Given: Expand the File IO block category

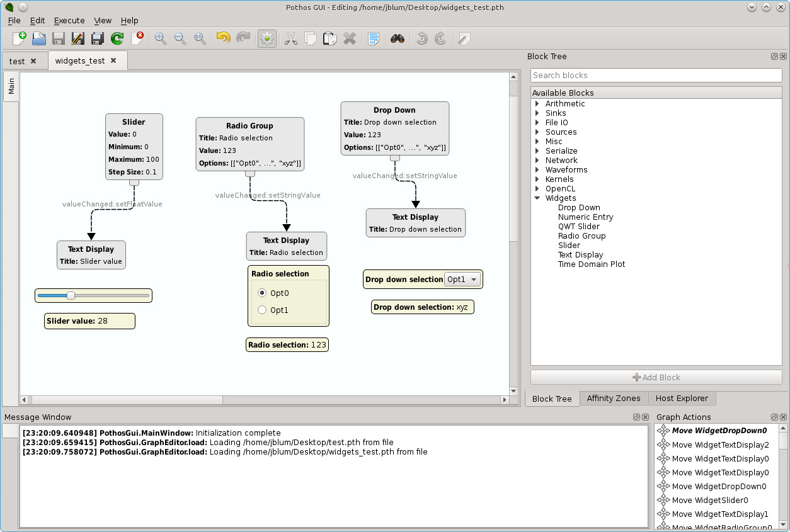Looking at the screenshot, I should click(x=537, y=123).
